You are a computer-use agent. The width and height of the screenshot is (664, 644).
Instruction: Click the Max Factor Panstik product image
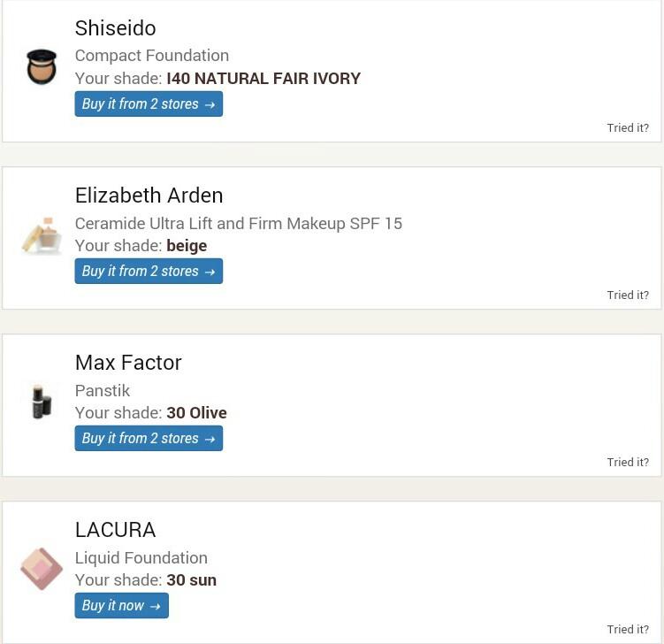click(42, 402)
